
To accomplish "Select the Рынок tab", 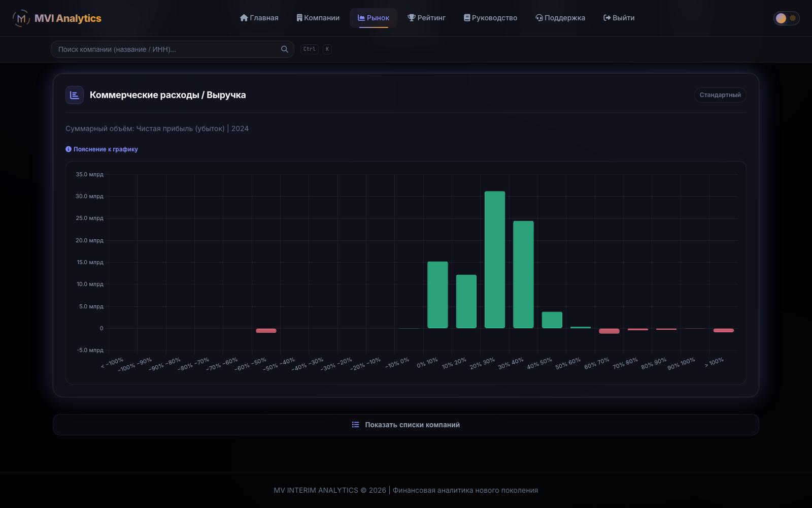I will pyautogui.click(x=374, y=18).
